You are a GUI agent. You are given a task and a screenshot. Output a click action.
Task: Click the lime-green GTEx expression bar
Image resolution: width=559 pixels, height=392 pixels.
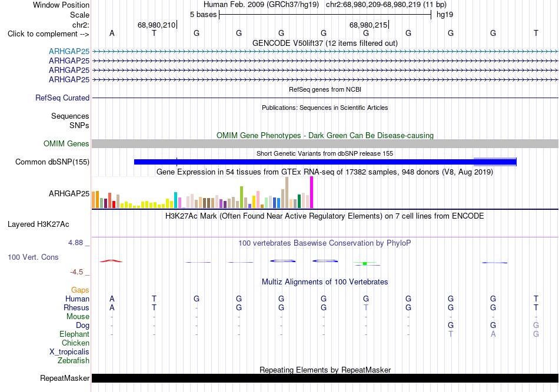(x=241, y=197)
